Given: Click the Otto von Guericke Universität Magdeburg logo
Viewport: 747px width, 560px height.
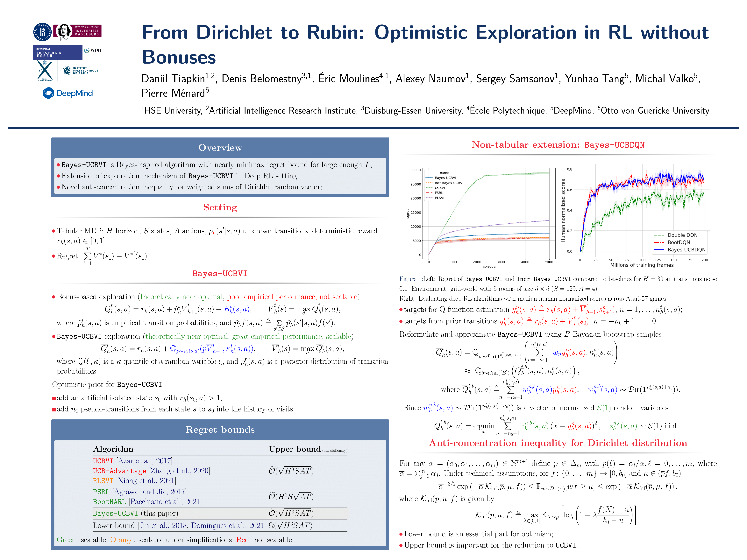Looking at the screenshot, I should click(78, 31).
